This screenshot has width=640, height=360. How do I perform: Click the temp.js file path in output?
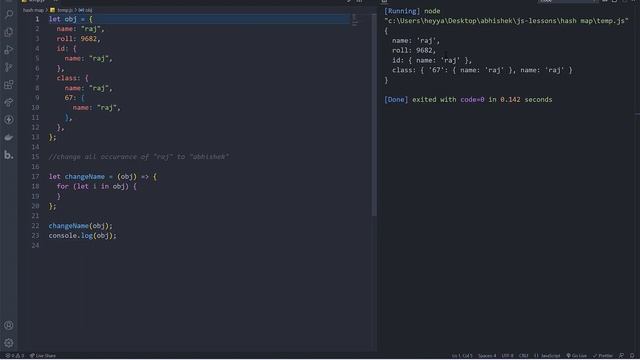(507, 21)
